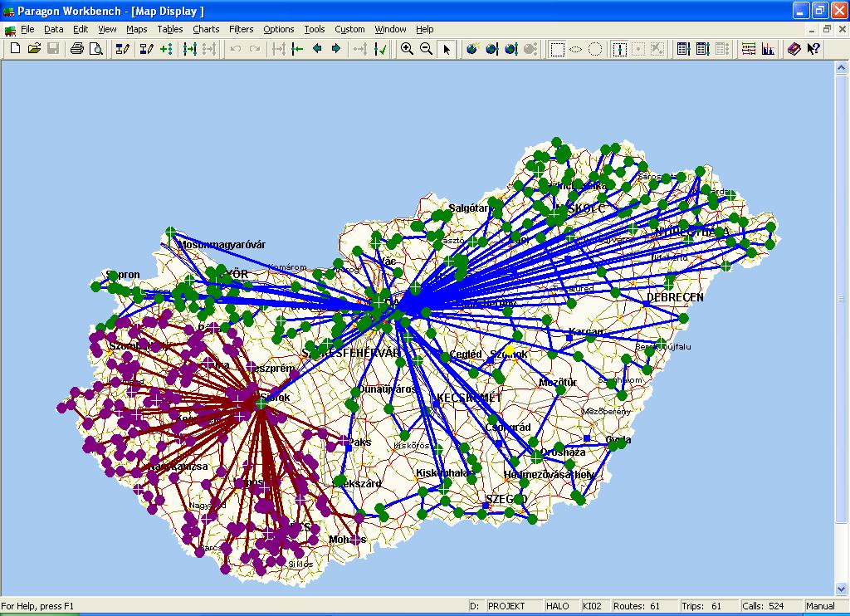Click the green plus with dots icon
The width and height of the screenshot is (850, 616).
[166, 49]
